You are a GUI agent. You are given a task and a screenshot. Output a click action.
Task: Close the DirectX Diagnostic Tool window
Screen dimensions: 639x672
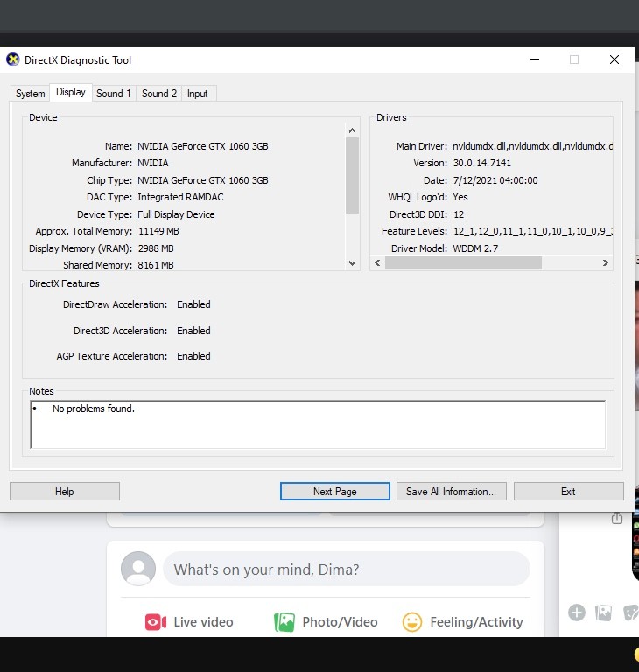[614, 59]
